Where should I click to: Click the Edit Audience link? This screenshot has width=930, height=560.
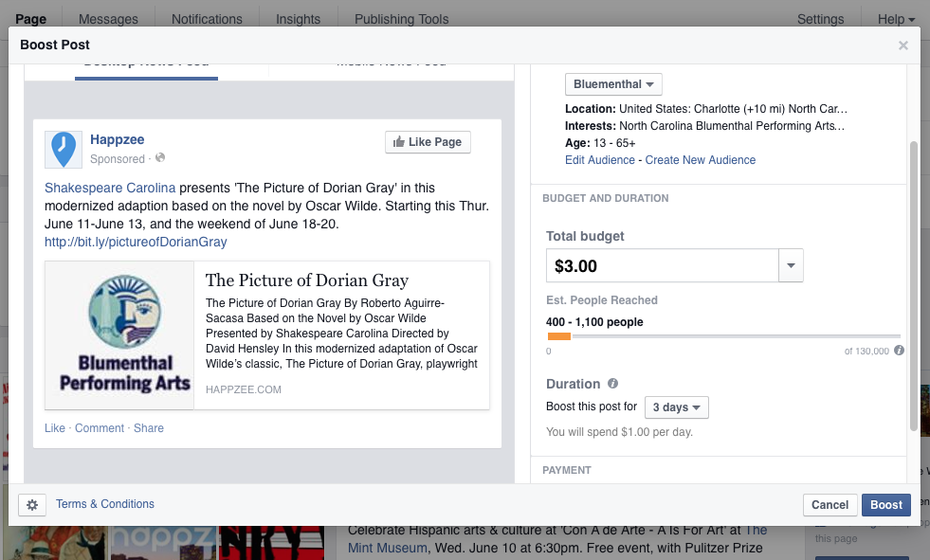[x=600, y=160]
